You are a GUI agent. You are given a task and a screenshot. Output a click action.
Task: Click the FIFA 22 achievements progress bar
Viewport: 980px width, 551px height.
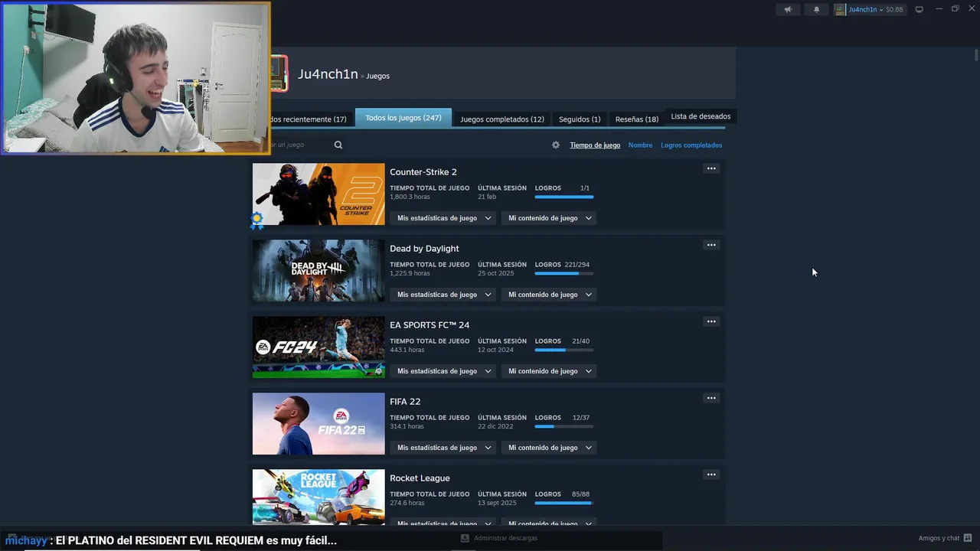click(564, 427)
